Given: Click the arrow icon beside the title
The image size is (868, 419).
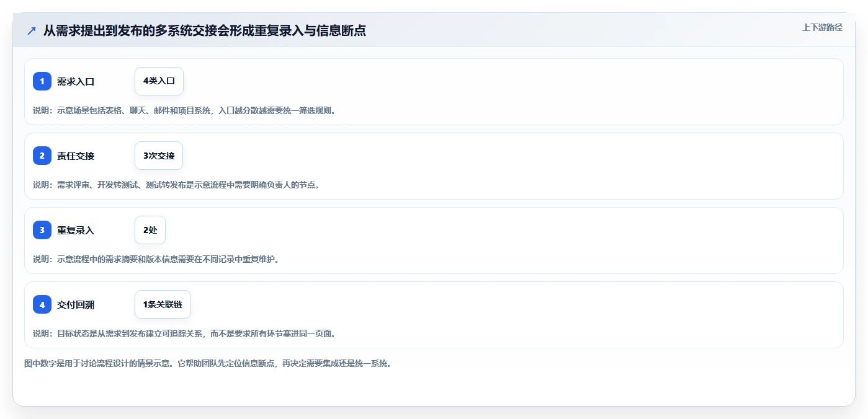Looking at the screenshot, I should tap(32, 30).
